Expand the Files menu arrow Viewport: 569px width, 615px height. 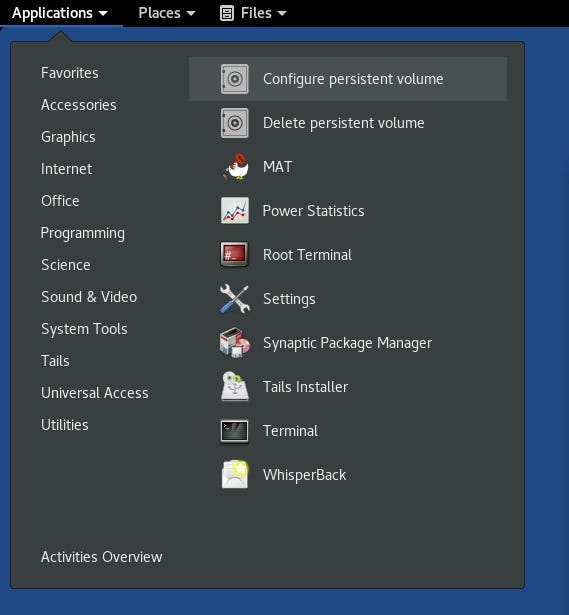[x=282, y=14]
